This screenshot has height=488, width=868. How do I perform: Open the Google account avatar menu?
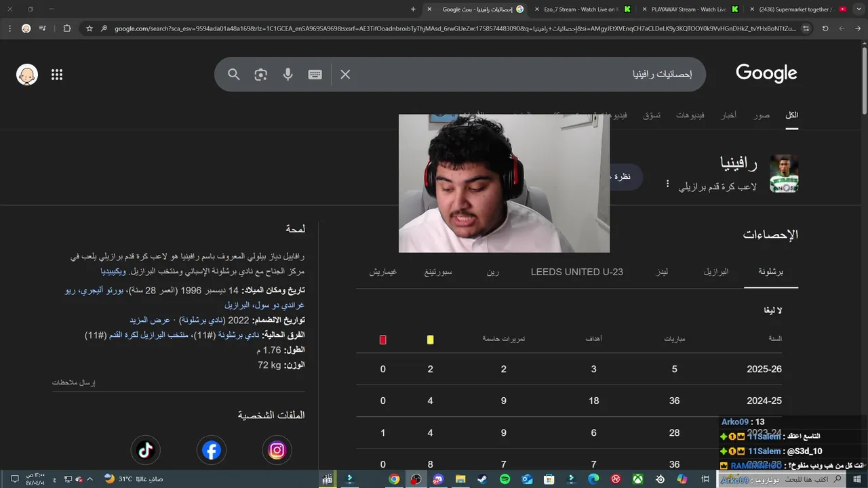click(27, 75)
